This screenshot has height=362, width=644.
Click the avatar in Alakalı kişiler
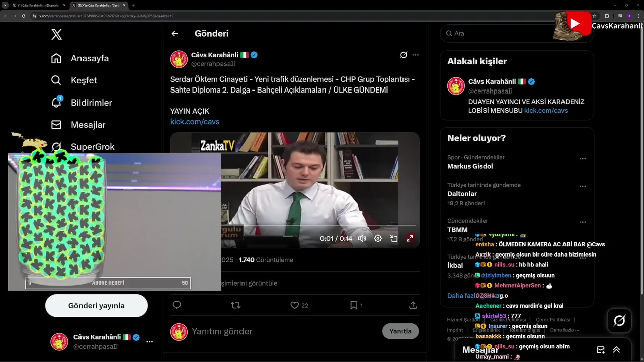point(456,86)
